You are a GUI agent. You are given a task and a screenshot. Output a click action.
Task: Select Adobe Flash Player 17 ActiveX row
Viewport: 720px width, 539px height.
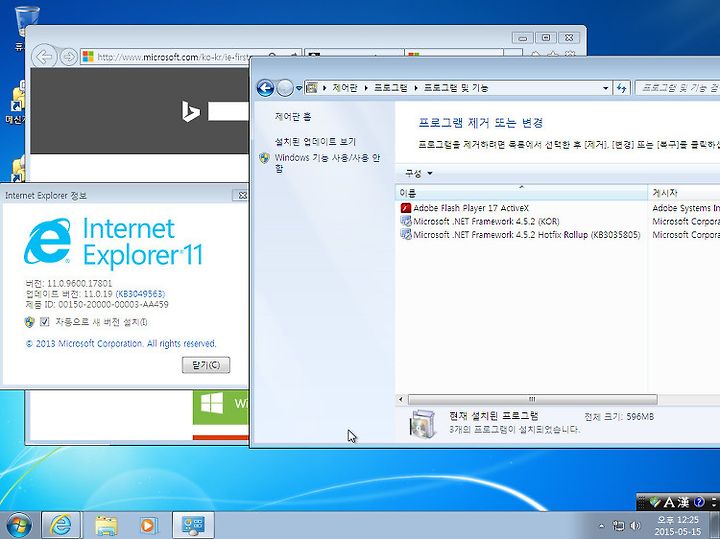557,208
